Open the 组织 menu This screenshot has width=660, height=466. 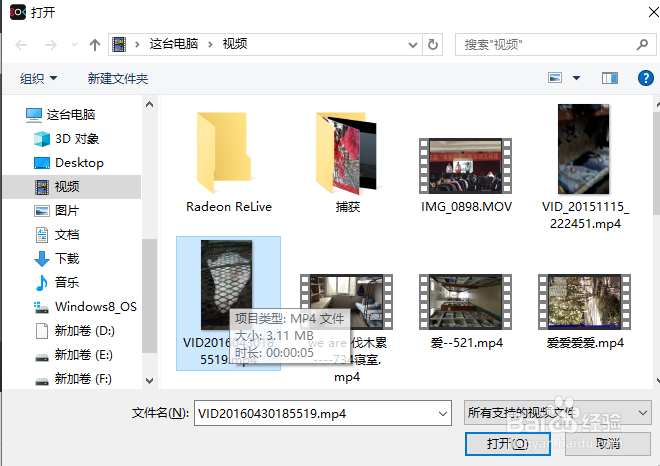[x=38, y=78]
